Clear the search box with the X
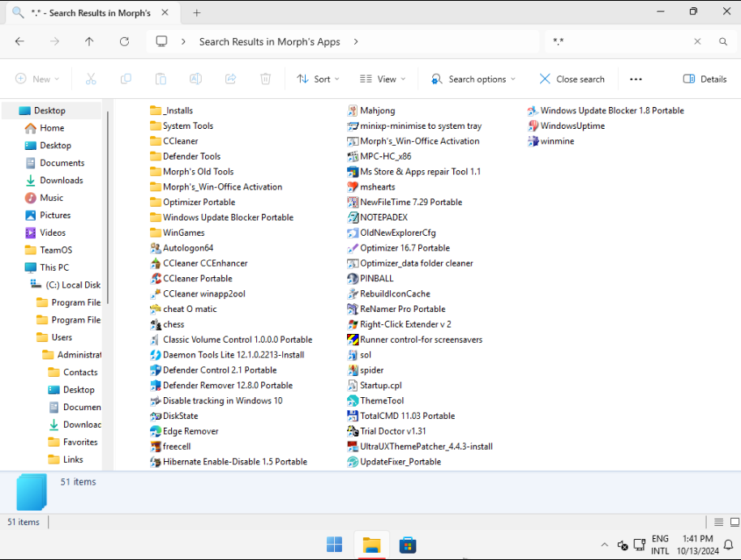This screenshot has width=741, height=560. [697, 41]
